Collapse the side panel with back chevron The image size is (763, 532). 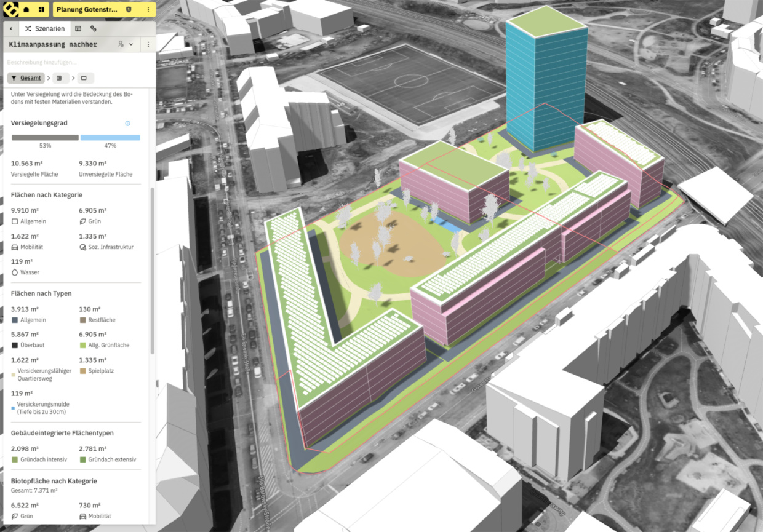pos(10,28)
